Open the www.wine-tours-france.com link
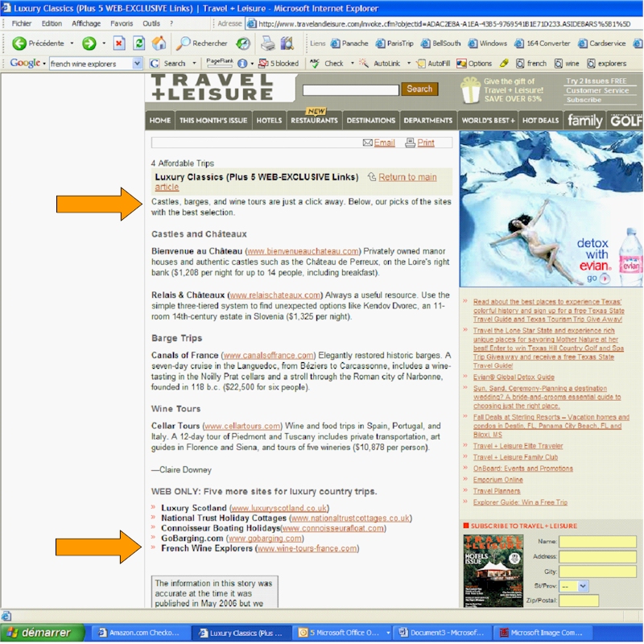 [307, 548]
